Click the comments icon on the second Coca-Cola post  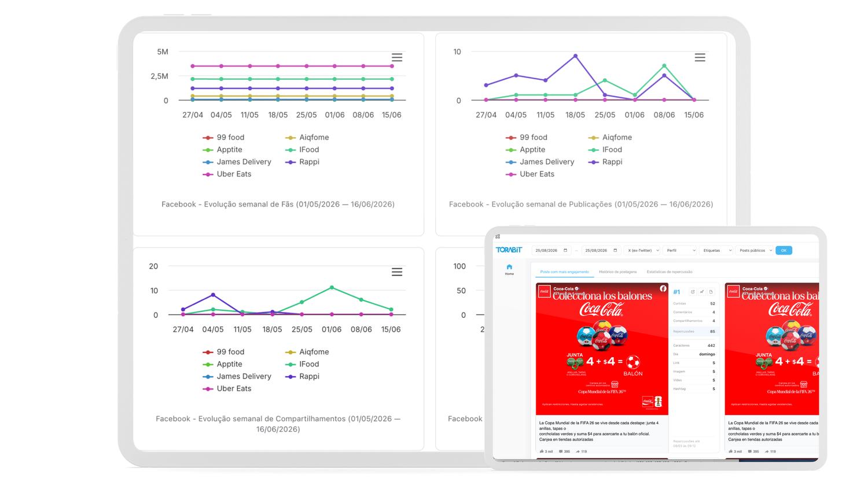(x=749, y=452)
